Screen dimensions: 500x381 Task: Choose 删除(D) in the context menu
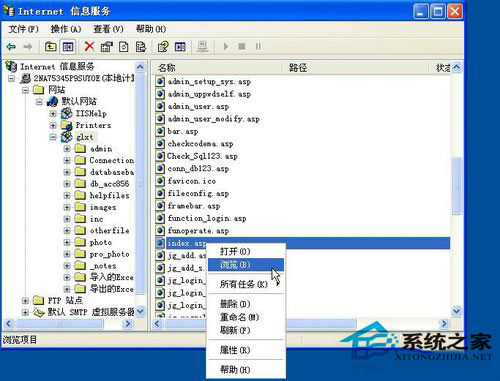[x=246, y=304]
